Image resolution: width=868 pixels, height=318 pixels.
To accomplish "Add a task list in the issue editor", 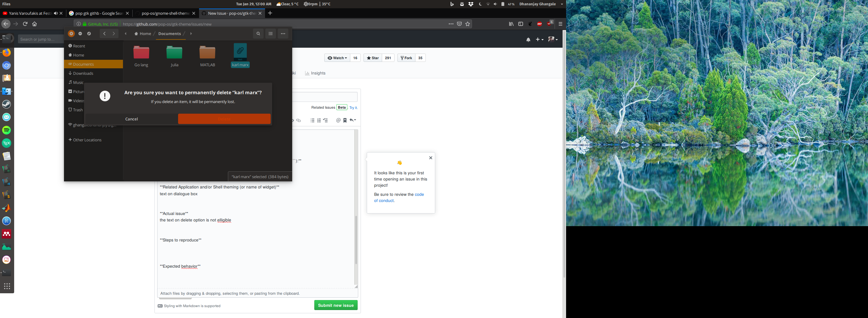I will click(325, 120).
